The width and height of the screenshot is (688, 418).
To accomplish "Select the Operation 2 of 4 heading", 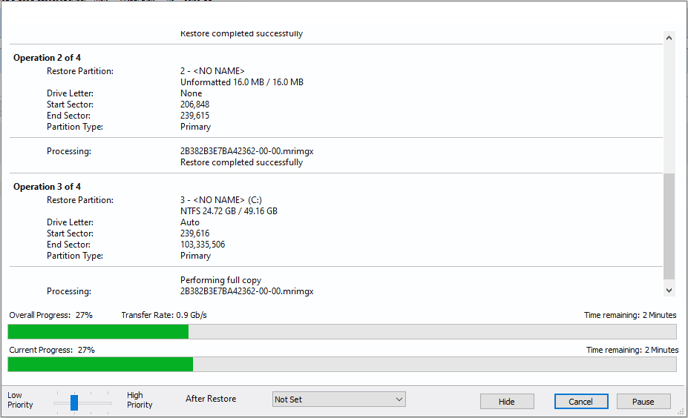I will 48,58.
